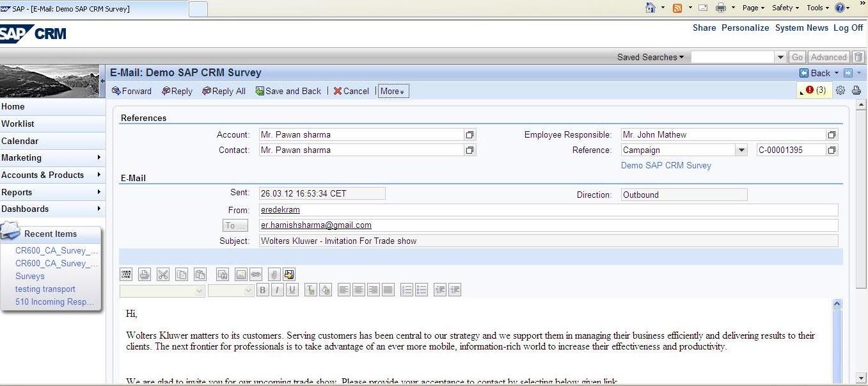
Task: Toggle italic formatting
Action: click(278, 290)
